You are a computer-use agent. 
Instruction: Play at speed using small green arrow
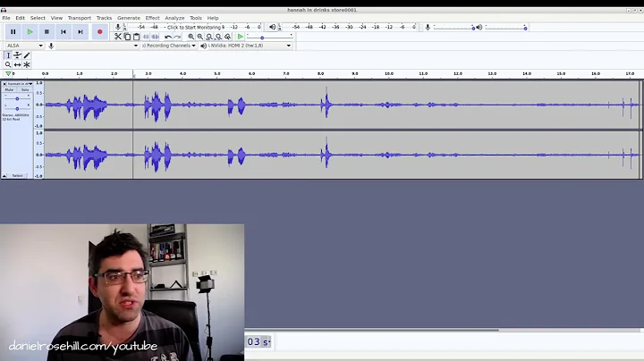241,37
